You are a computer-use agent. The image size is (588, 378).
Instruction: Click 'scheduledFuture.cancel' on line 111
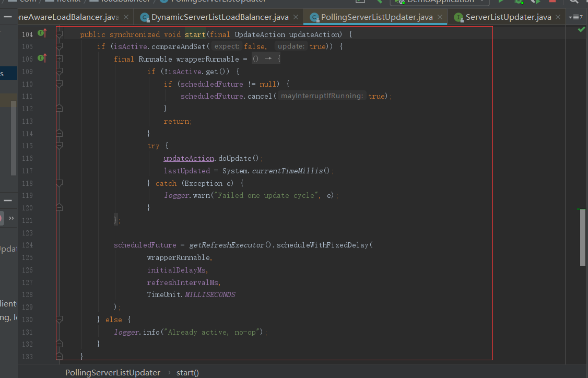(x=226, y=96)
